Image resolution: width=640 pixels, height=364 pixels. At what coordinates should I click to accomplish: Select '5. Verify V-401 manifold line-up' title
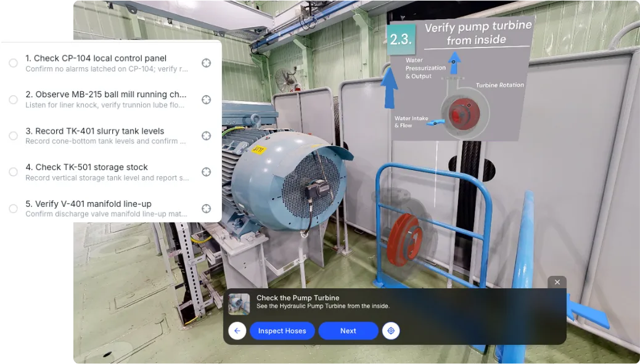(89, 204)
